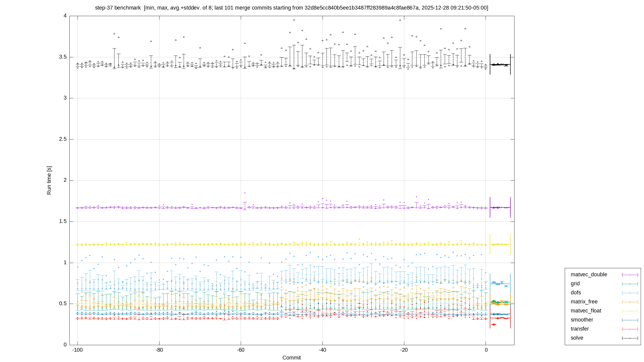The image size is (644, 362).
Task: Click the -40 tick on commit axis
Action: point(323,350)
